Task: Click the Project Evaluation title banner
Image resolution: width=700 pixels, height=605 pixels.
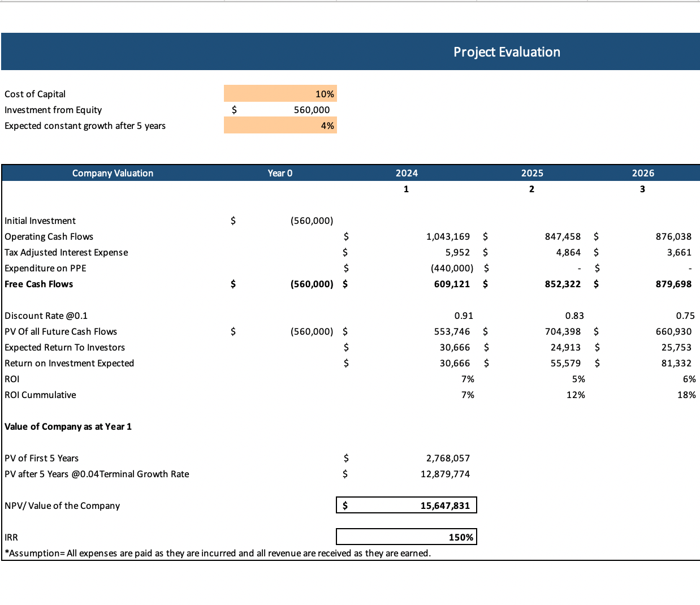Action: (x=506, y=51)
